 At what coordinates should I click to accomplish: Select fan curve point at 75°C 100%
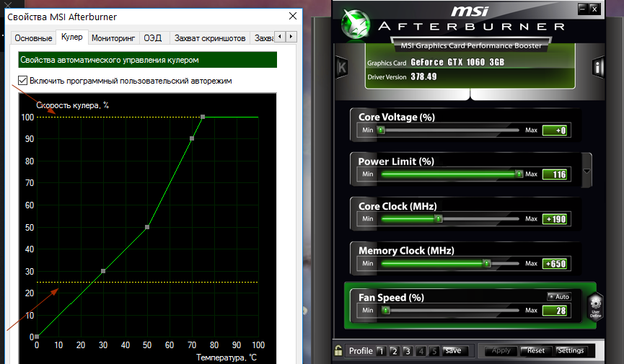click(203, 117)
